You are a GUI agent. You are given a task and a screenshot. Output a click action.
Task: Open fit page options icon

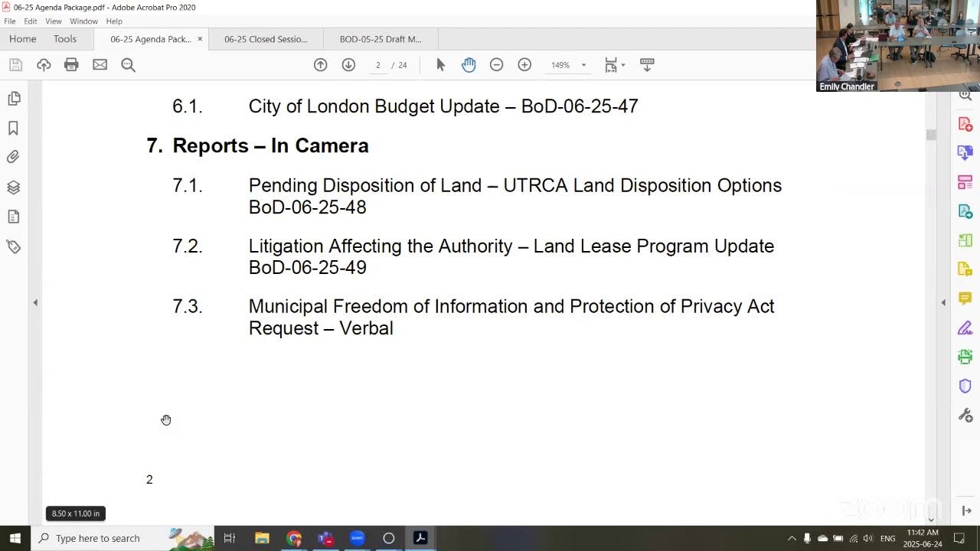[610, 65]
